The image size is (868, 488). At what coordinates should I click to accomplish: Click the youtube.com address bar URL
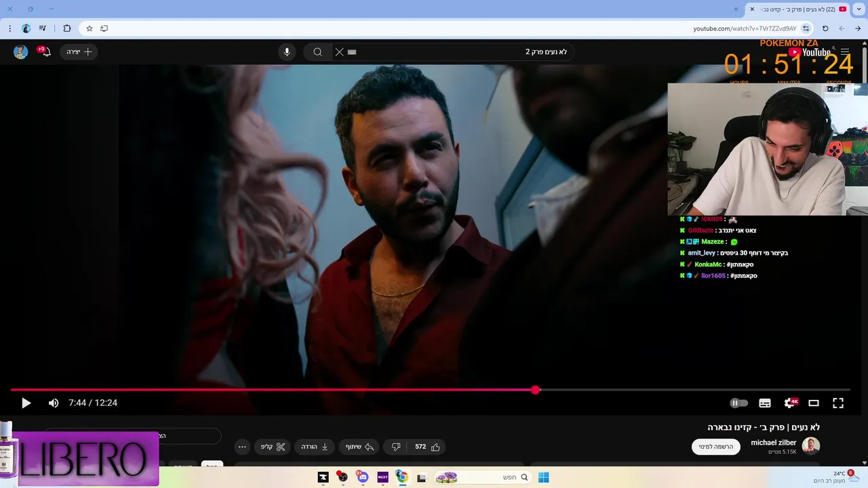click(x=745, y=28)
